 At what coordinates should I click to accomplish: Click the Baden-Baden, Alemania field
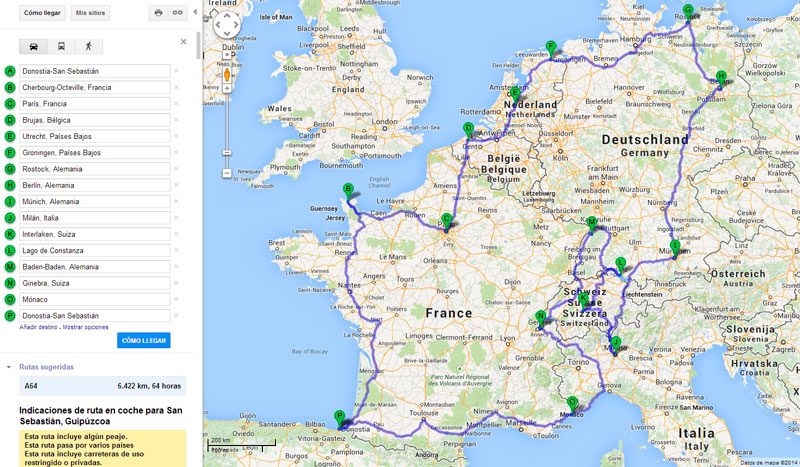pyautogui.click(x=95, y=267)
